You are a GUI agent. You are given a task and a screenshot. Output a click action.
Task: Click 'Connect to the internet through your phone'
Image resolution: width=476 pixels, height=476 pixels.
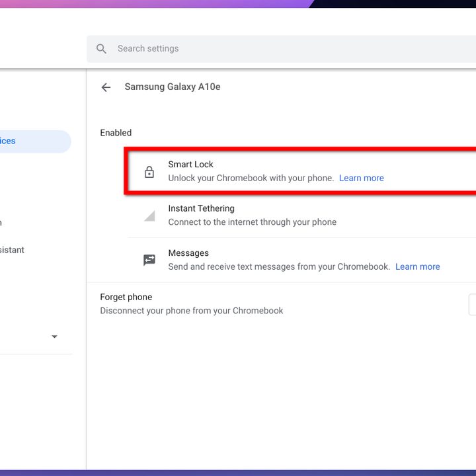pos(253,222)
